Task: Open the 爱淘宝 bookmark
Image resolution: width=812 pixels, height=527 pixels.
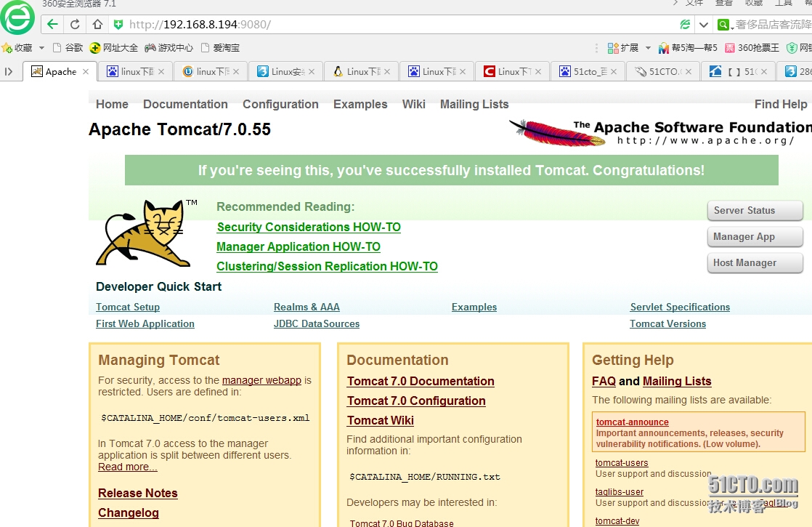Action: coord(220,48)
